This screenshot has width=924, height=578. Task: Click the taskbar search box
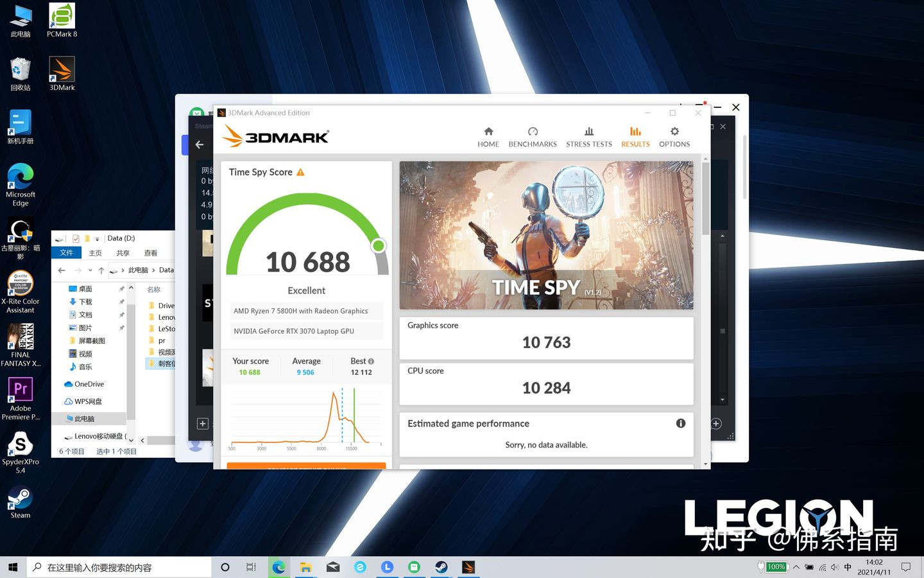click(x=119, y=567)
